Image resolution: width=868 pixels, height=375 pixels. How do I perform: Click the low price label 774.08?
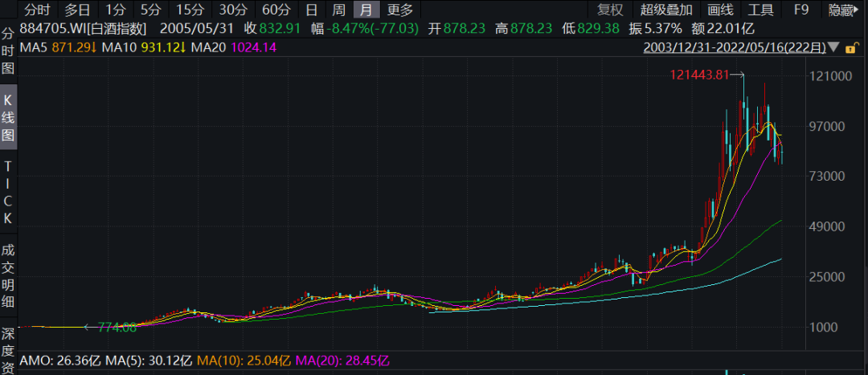point(117,328)
